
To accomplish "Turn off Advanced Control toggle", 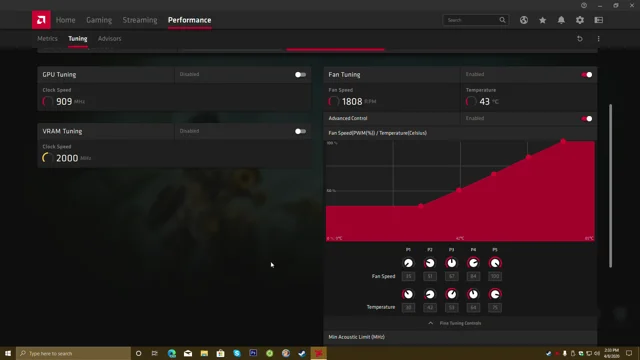I will (587, 119).
